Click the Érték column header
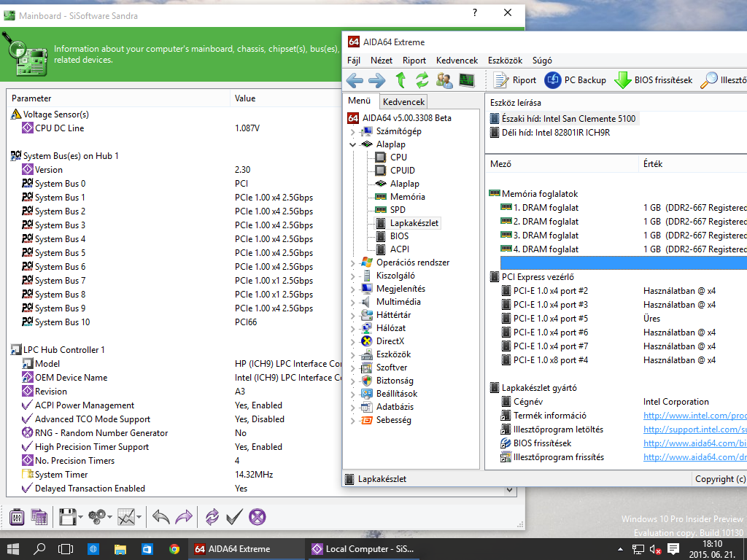 click(692, 164)
